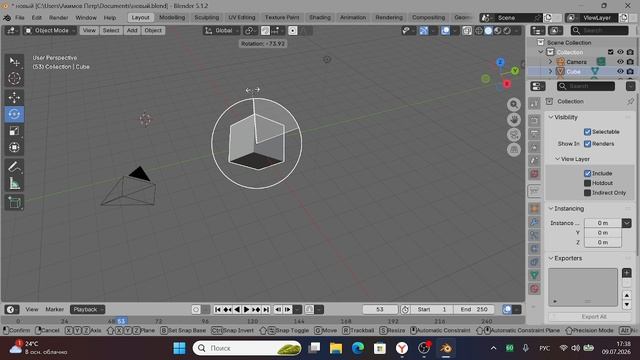Open the viewport Select menu
The image size is (640, 360).
111,31
